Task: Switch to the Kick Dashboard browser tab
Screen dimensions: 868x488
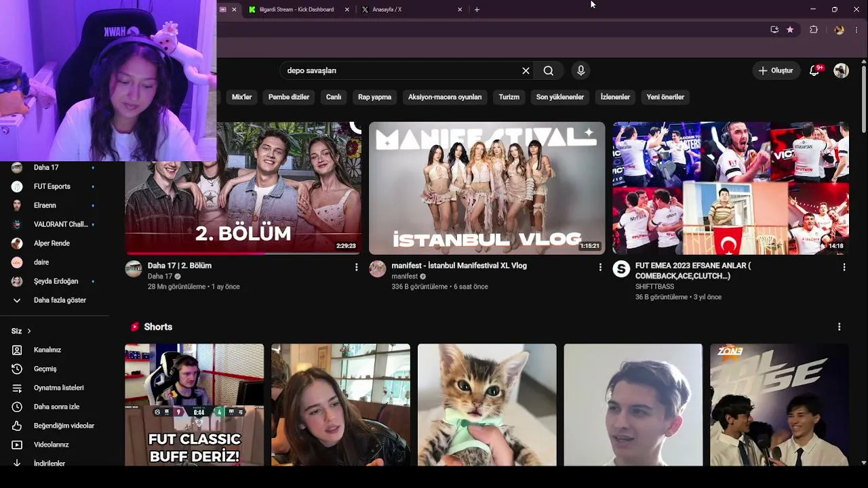Action: [x=298, y=9]
